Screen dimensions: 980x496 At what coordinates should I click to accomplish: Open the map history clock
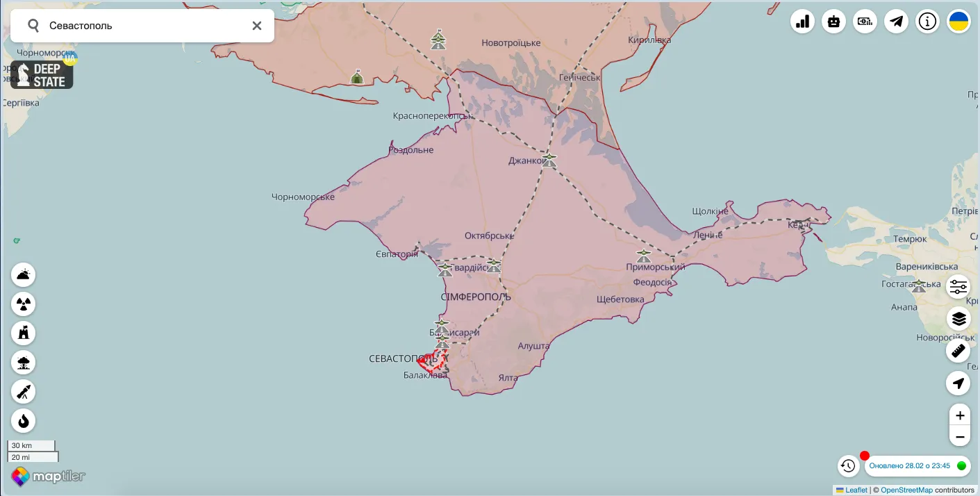(848, 465)
